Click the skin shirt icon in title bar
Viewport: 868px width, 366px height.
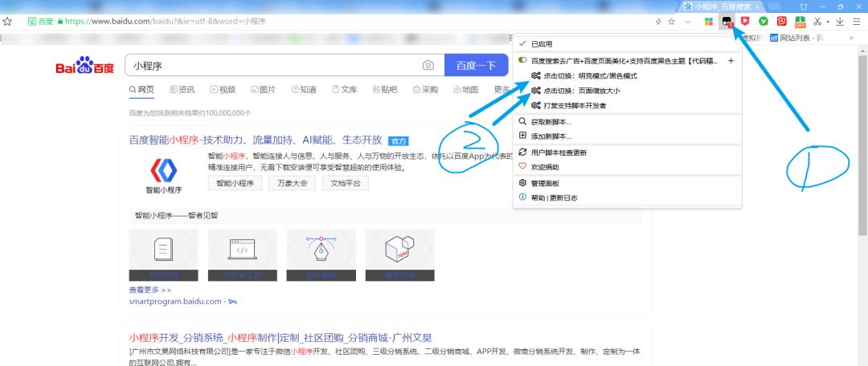[x=803, y=6]
